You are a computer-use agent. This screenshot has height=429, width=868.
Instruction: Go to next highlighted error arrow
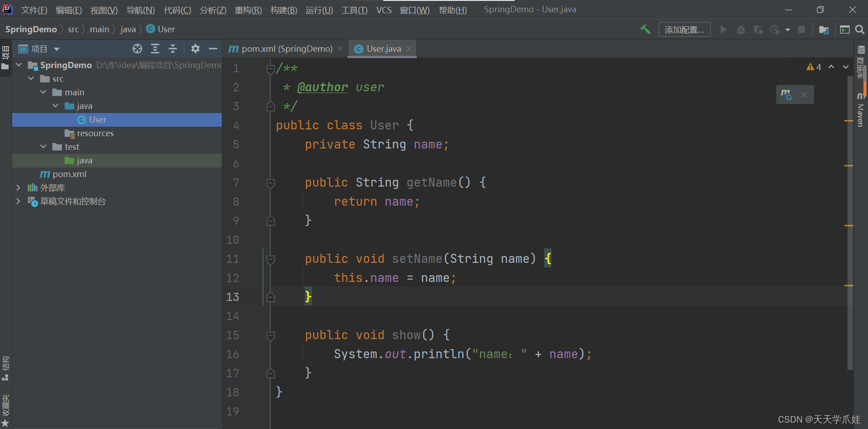[x=846, y=67]
